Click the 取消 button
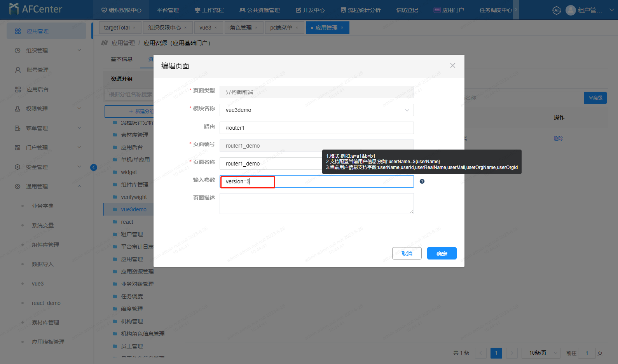The height and width of the screenshot is (364, 618). point(407,254)
